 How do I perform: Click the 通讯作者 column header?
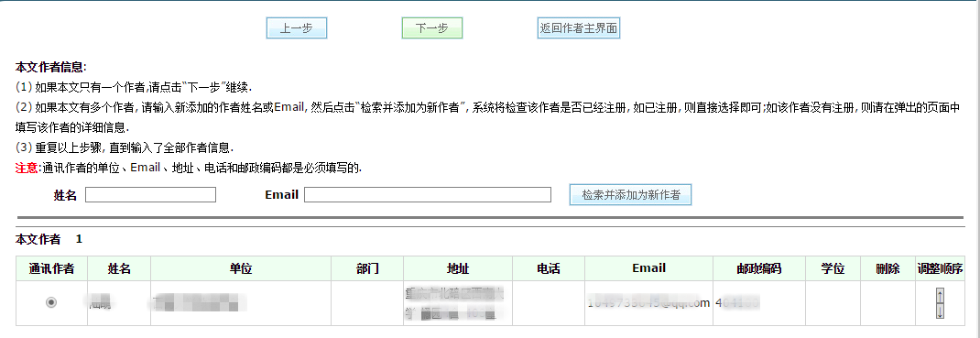52,268
